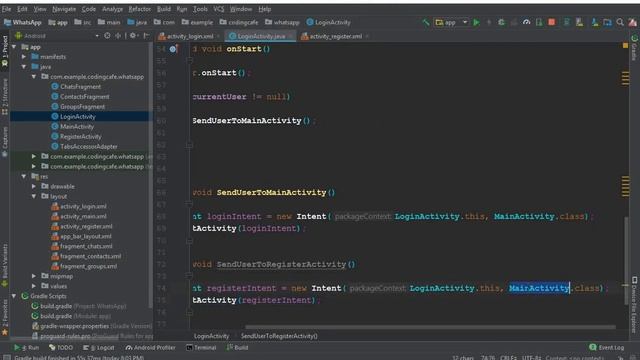Select MainActivity in project tree

pyautogui.click(x=77, y=127)
